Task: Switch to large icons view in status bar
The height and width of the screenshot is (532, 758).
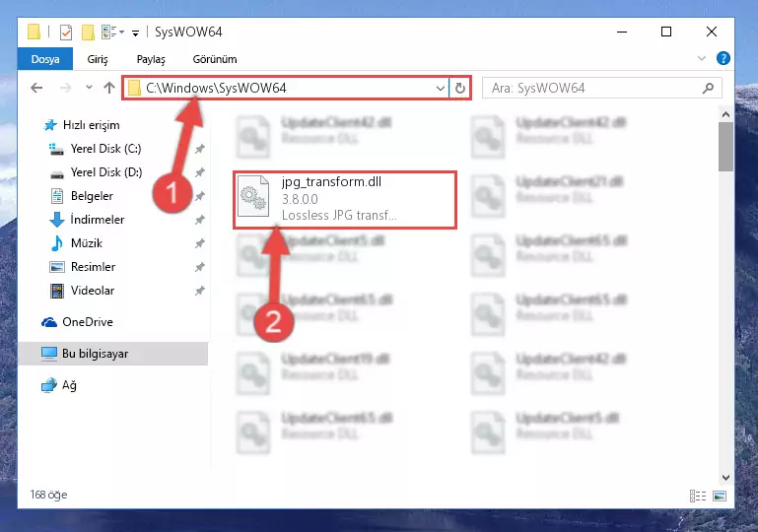Action: (720, 496)
